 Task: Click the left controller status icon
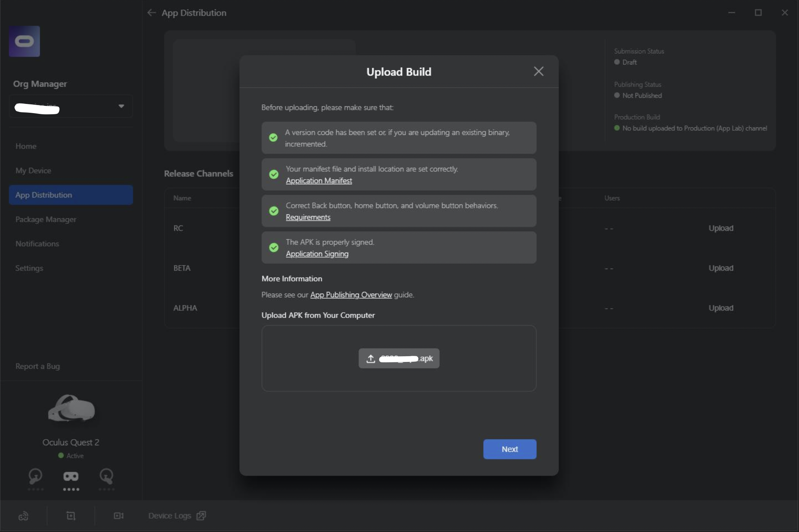[x=35, y=476]
